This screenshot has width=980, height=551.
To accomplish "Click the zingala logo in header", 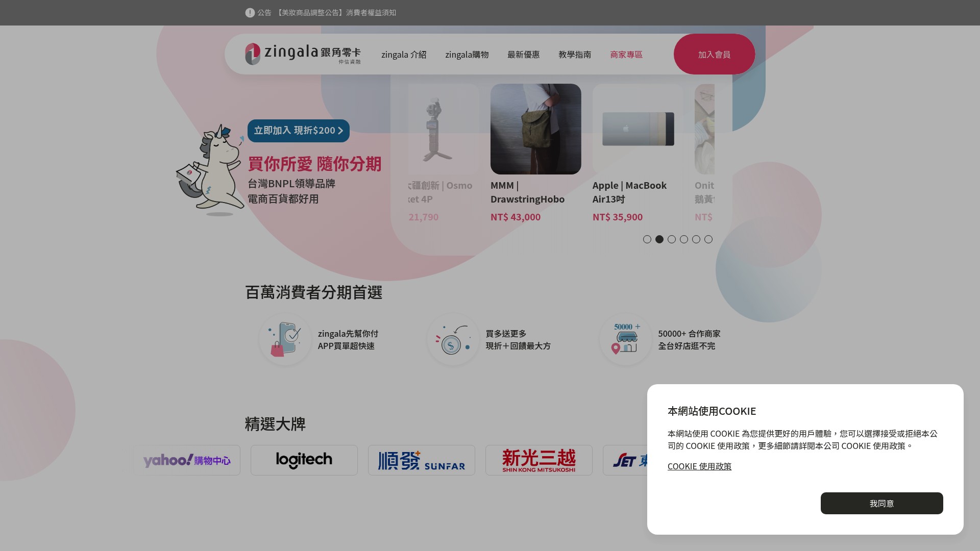I will [303, 54].
